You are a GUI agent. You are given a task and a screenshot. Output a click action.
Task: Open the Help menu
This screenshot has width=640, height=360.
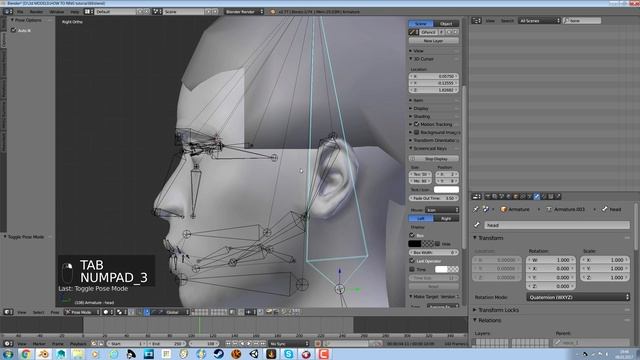click(x=75, y=12)
